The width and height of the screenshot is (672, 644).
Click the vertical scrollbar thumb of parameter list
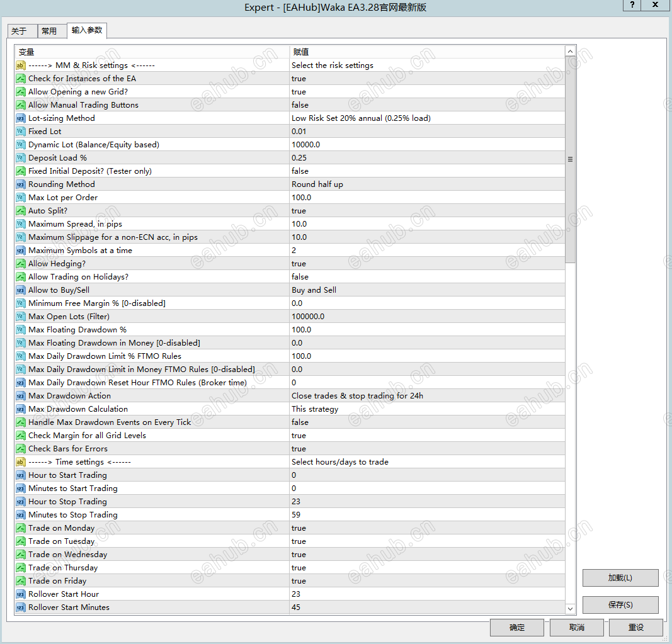(x=570, y=159)
